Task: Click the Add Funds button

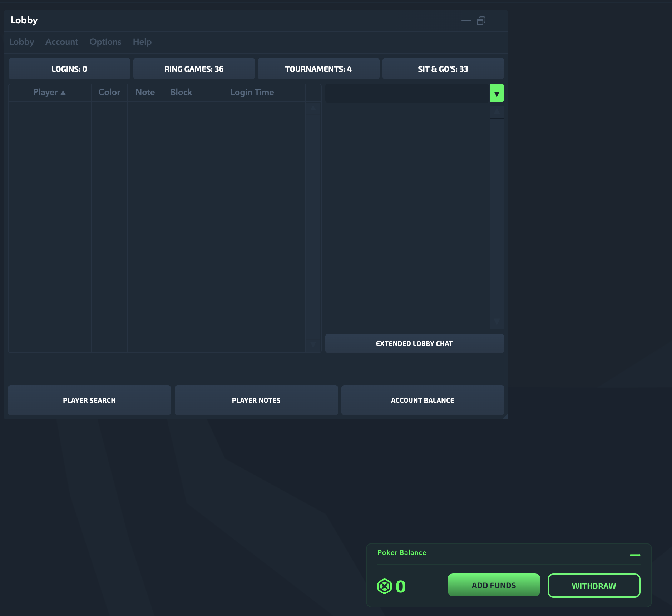Action: (494, 585)
